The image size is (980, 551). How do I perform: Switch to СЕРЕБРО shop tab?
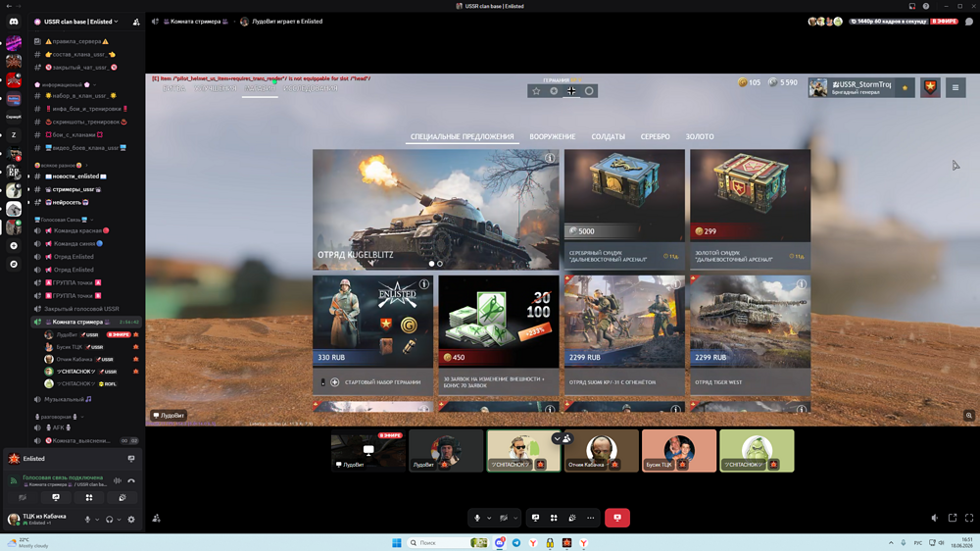pos(655,137)
